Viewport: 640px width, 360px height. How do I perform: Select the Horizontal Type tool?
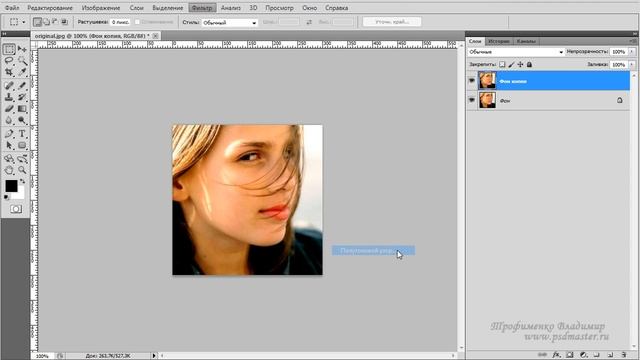22,133
